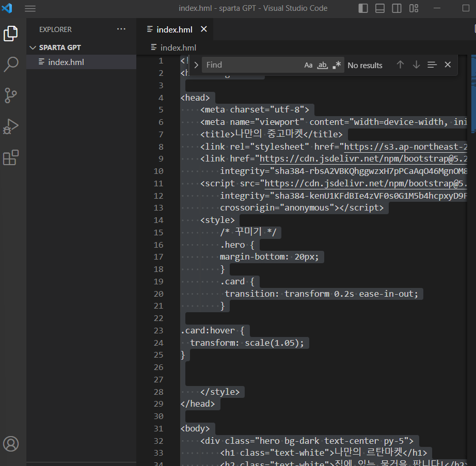Collapse the SPARTA GPT folder section

[33, 47]
